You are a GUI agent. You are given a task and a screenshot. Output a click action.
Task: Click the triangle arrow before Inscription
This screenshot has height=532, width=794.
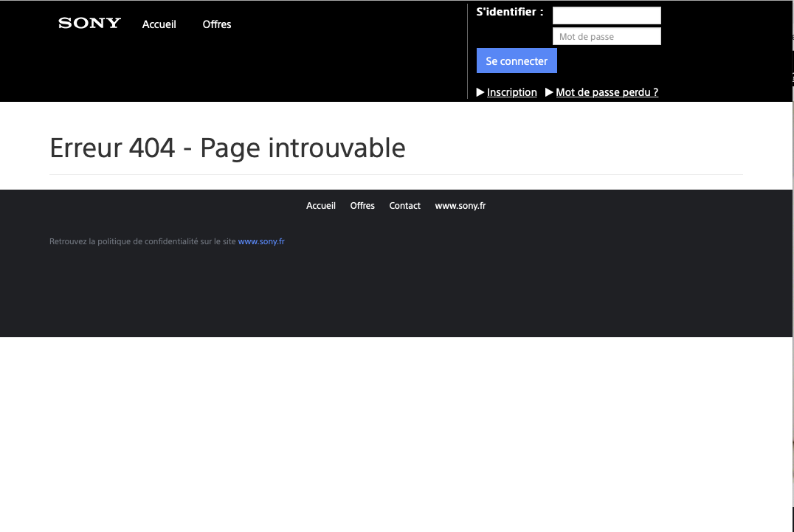pos(480,92)
